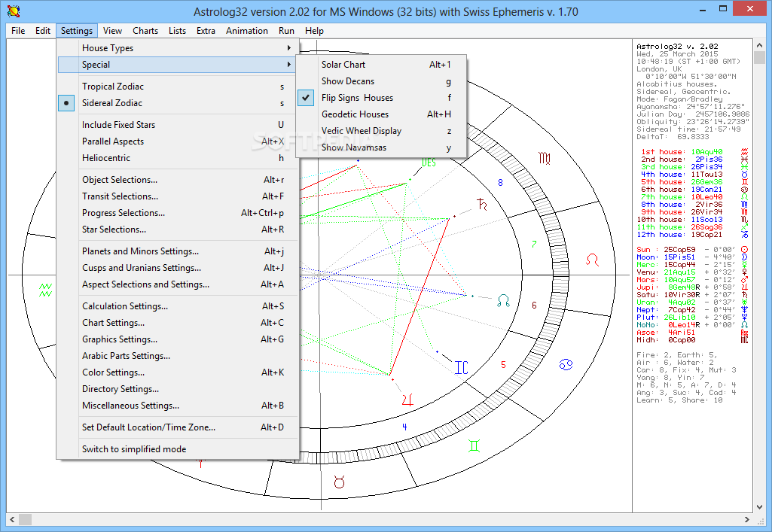Viewport: 772px width, 532px height.
Task: Expand the House Types submenu
Action: tap(179, 48)
